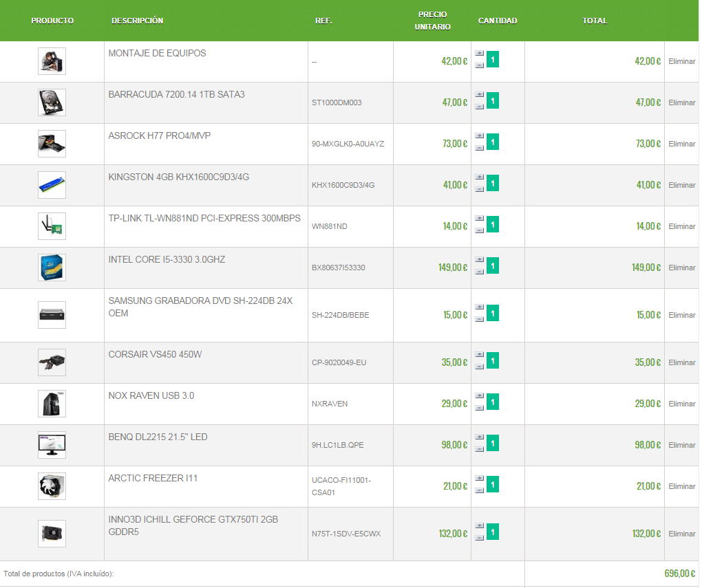This screenshot has width=702, height=588.
Task: Open the Barracuda hard drive thumbnail
Action: pos(52,102)
